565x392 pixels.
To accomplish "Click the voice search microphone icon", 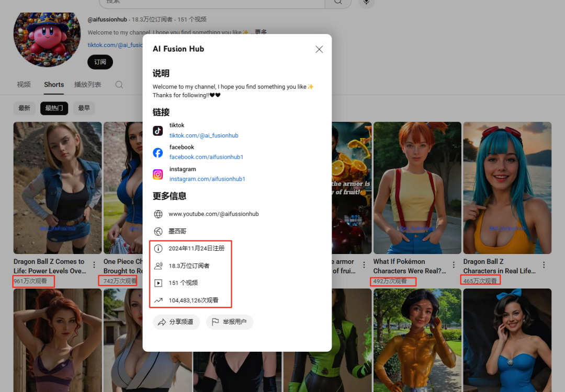I will click(366, 2).
